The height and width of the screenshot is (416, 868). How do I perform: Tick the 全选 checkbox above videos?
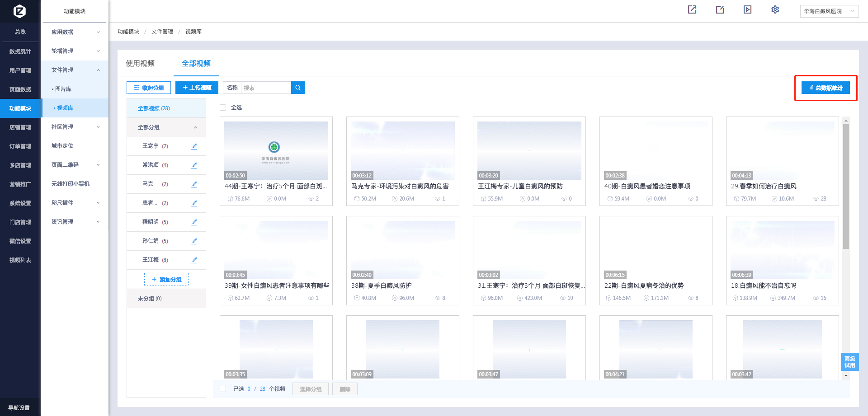click(x=223, y=108)
